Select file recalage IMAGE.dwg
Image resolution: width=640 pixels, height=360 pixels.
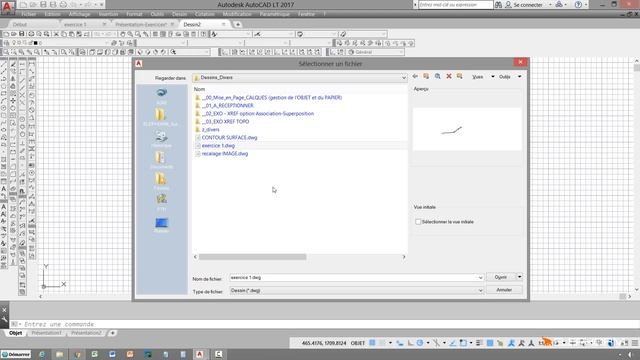224,153
